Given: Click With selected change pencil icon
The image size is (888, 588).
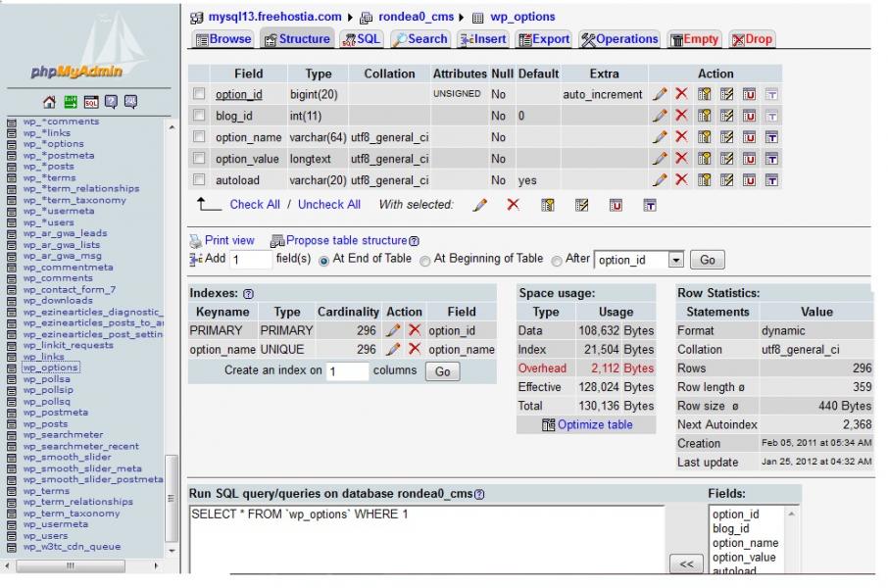Looking at the screenshot, I should pyautogui.click(x=479, y=205).
